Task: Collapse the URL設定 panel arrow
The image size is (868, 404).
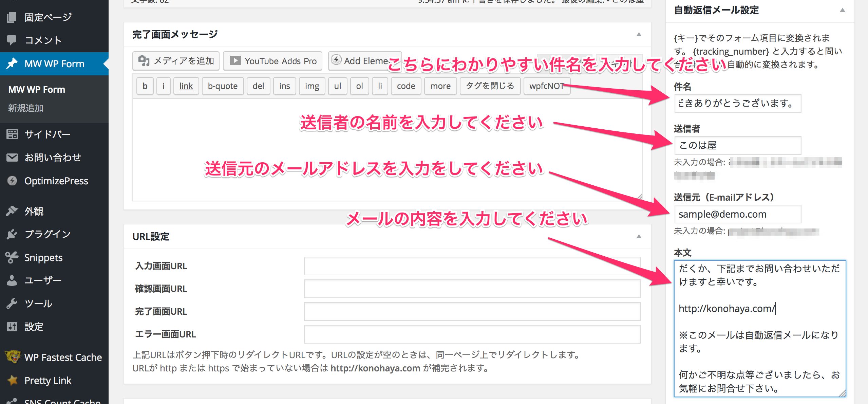Action: [639, 236]
